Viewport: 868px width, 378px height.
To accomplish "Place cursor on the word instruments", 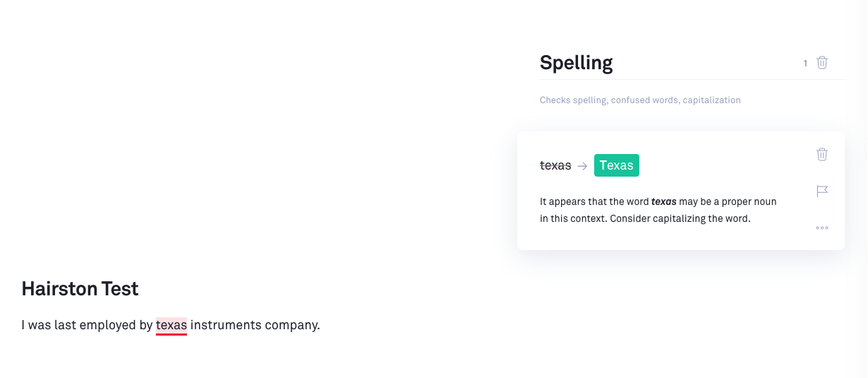I will click(226, 325).
